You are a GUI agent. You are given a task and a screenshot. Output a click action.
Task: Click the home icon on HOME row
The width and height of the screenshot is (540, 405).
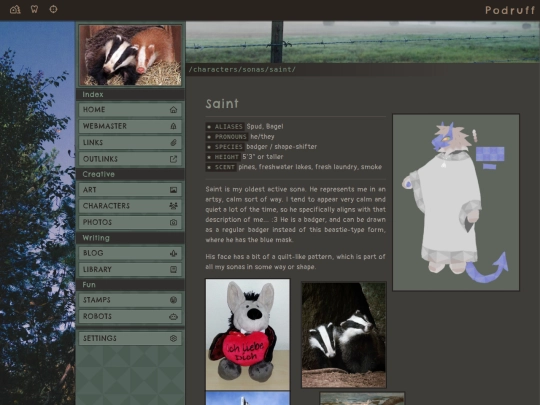coord(173,110)
